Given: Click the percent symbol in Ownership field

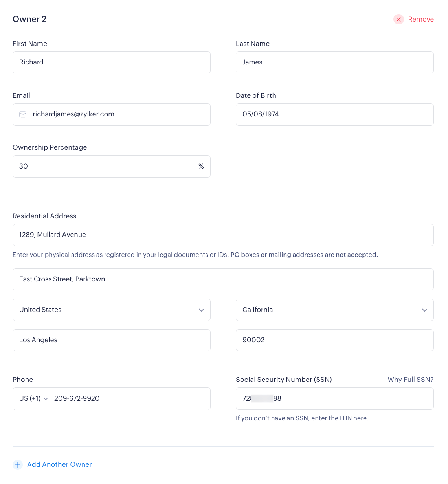Looking at the screenshot, I should pyautogui.click(x=201, y=167).
